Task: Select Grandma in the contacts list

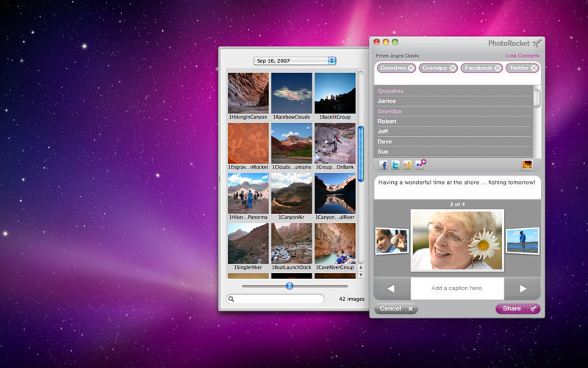Action: pyautogui.click(x=453, y=91)
